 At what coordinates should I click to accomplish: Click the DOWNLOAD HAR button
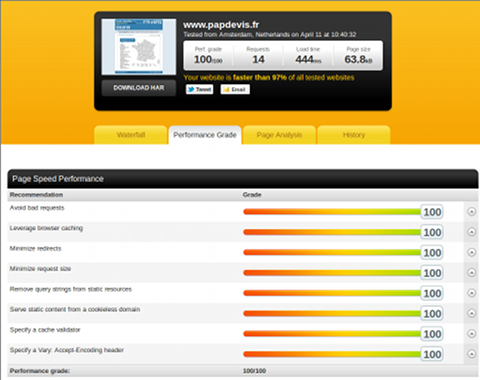139,88
